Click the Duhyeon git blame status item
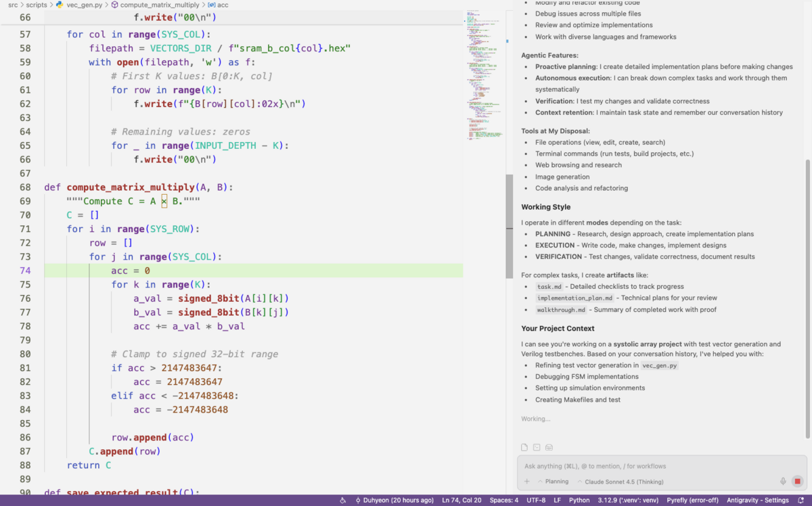This screenshot has height=506, width=812. 394,501
